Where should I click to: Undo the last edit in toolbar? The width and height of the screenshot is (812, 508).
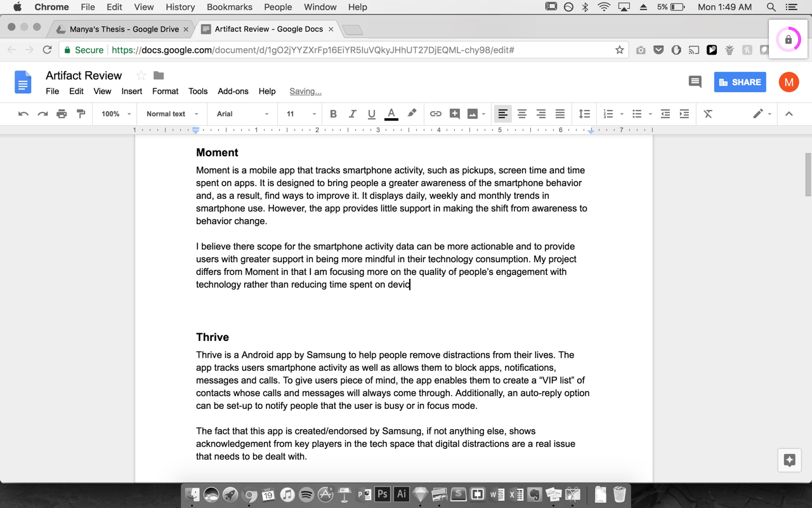click(23, 114)
